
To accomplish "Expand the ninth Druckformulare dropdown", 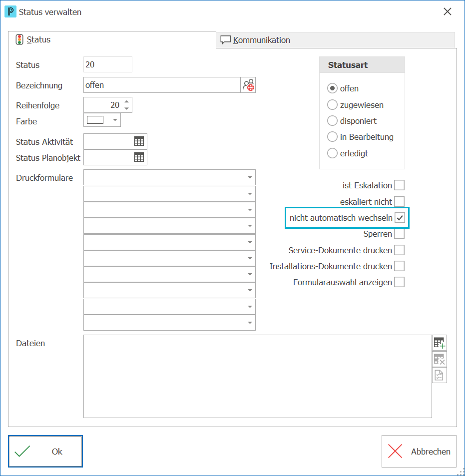I will [x=250, y=307].
